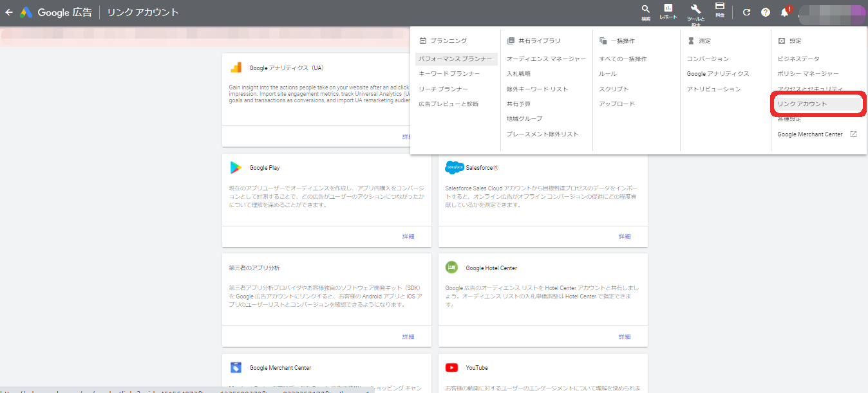Select キーワード プランナー menu item

[449, 73]
